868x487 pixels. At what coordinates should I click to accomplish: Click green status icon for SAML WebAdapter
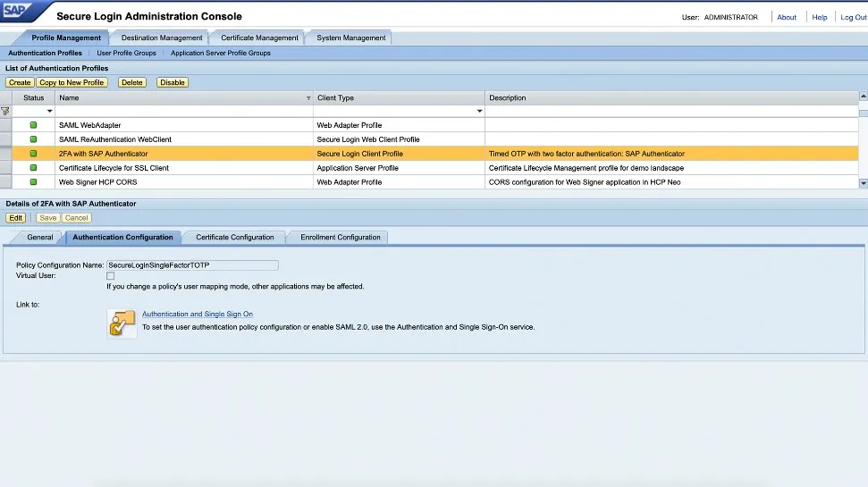(x=33, y=125)
